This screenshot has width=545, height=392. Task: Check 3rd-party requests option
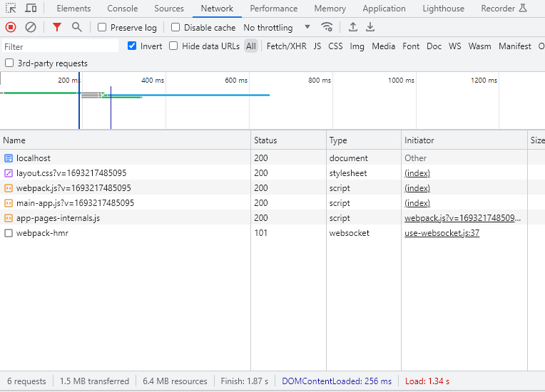(x=9, y=63)
